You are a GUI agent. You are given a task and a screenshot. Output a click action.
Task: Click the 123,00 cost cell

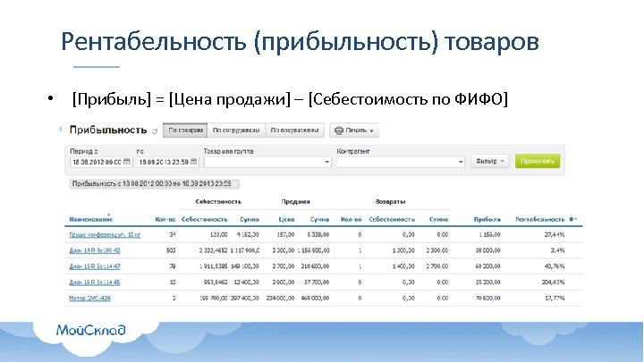(218, 235)
